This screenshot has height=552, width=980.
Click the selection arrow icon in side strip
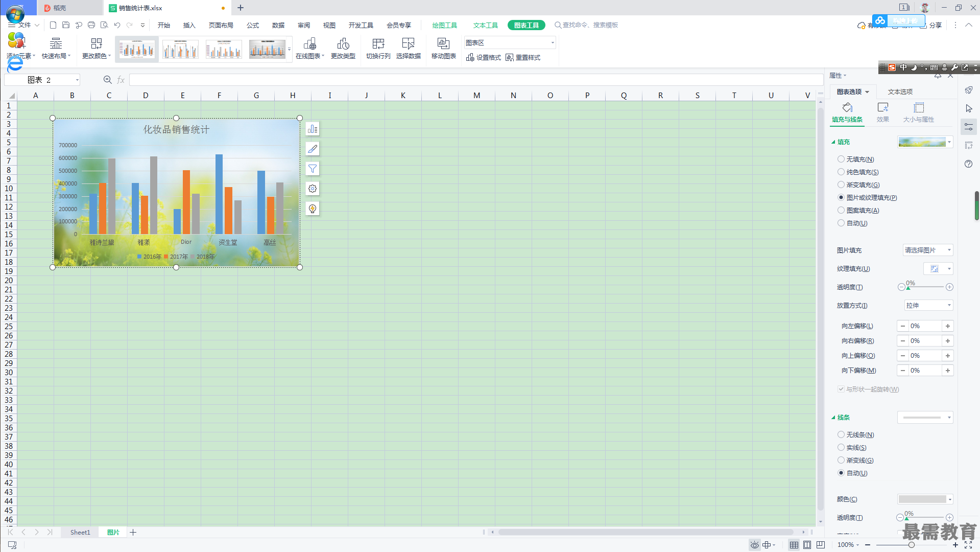tap(969, 108)
